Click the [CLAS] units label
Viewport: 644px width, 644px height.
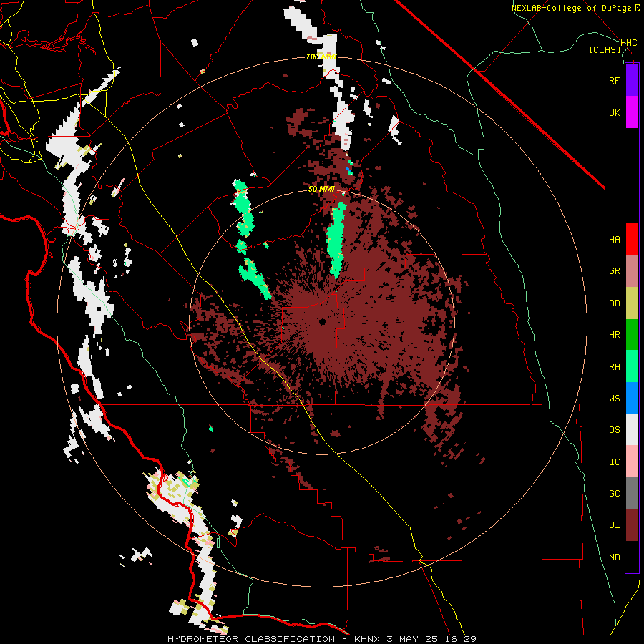[x=605, y=50]
